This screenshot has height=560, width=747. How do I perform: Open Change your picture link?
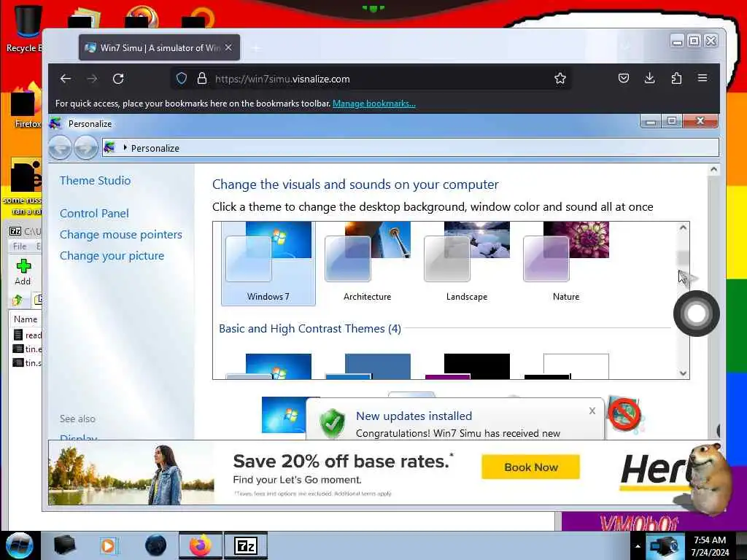112,256
